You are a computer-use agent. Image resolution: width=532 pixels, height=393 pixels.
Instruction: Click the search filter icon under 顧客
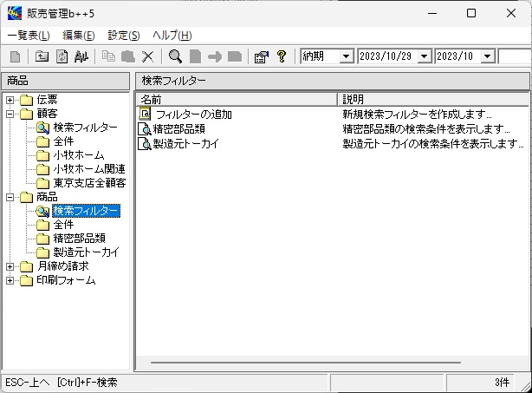pyautogui.click(x=42, y=128)
